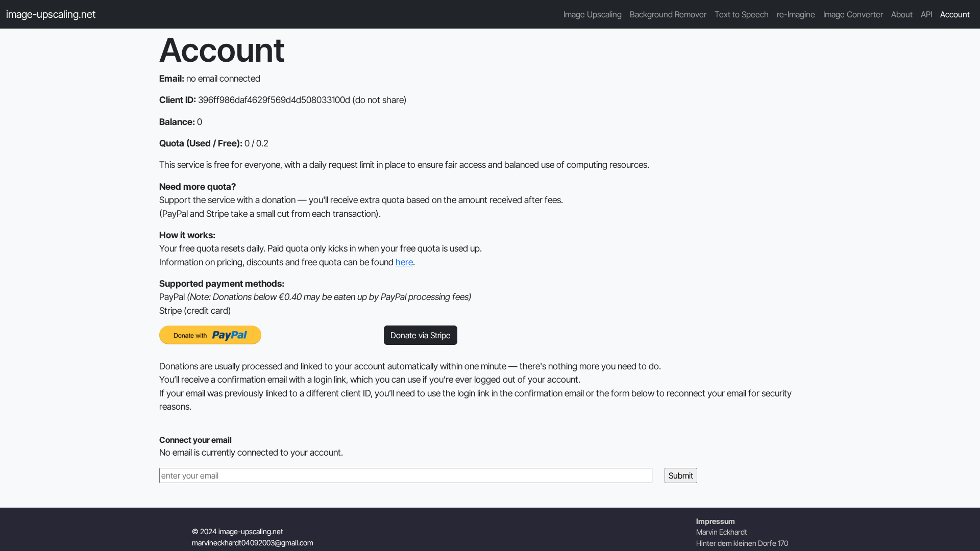Visit the About page
This screenshot has height=551, width=980.
pos(901,14)
